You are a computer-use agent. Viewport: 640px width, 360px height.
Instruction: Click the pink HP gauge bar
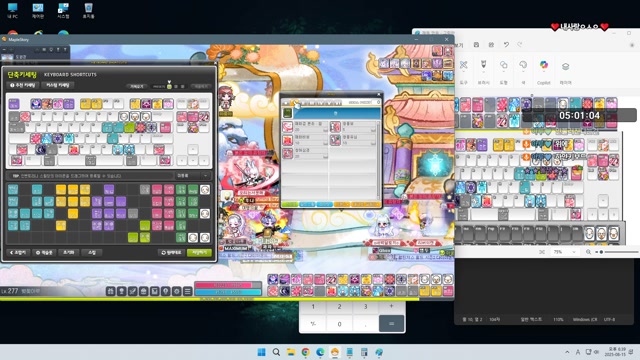click(x=228, y=285)
